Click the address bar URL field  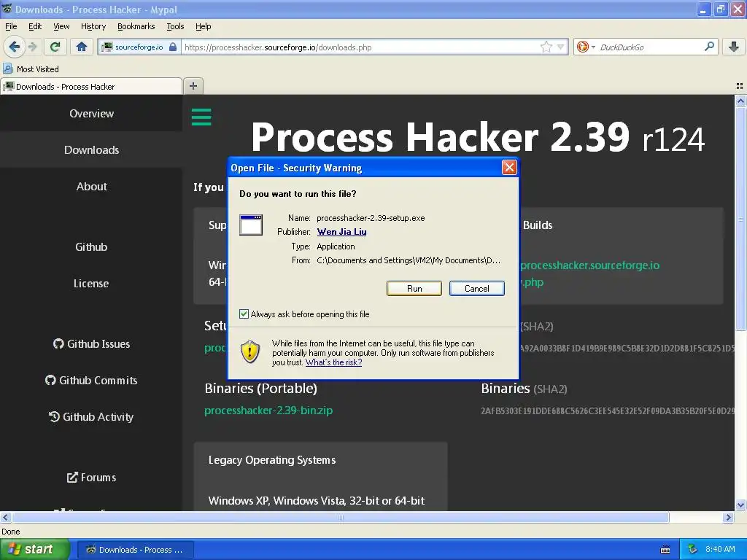362,47
